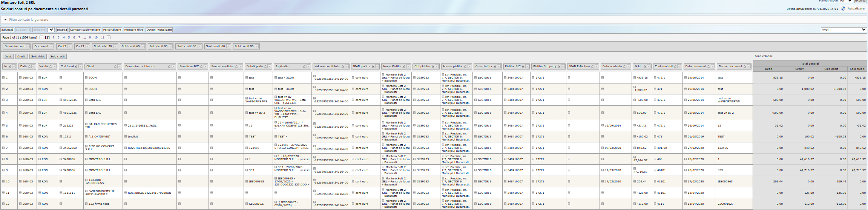Click the Campuri suplimentare button
This screenshot has width=868, height=210.
click(85, 29)
